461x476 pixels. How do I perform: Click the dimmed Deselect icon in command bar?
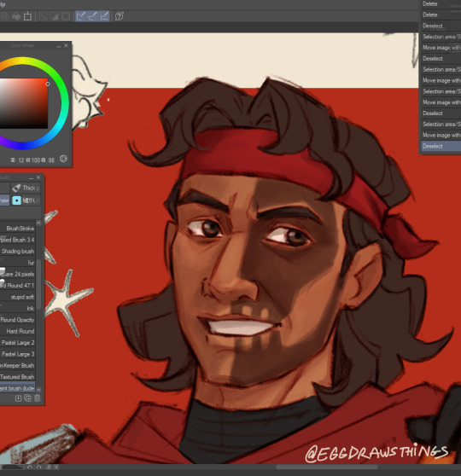coord(43,16)
